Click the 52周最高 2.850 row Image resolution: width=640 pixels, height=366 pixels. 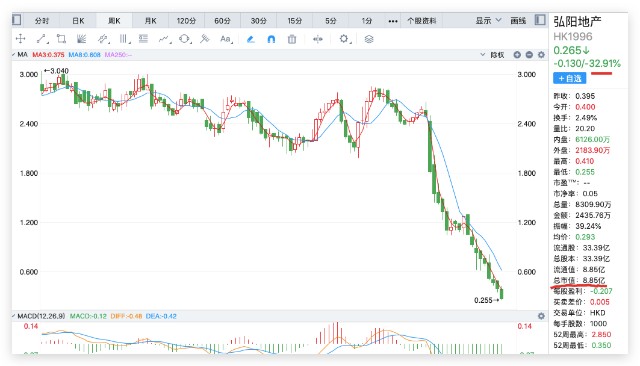[582, 335]
